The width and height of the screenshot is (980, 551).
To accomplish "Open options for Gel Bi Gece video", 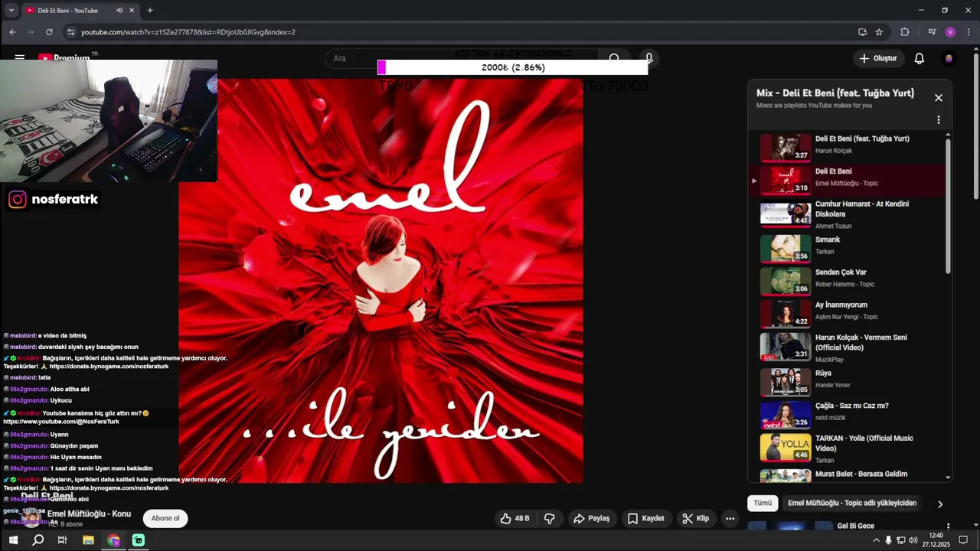I will tap(948, 527).
